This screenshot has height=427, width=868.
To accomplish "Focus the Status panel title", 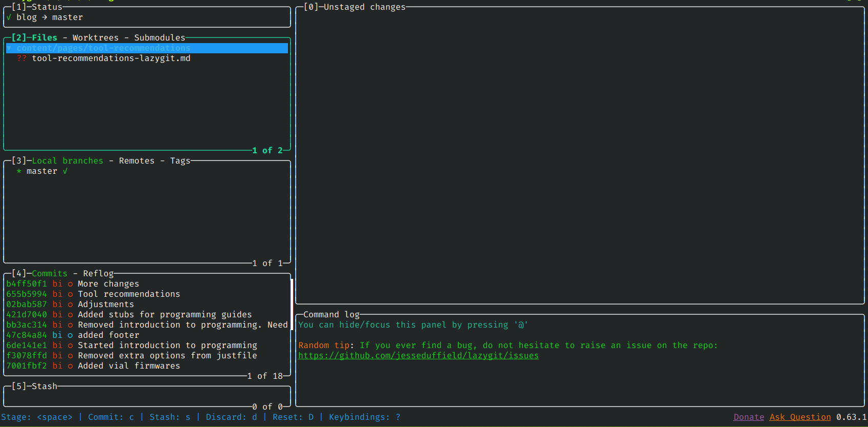I will [47, 7].
